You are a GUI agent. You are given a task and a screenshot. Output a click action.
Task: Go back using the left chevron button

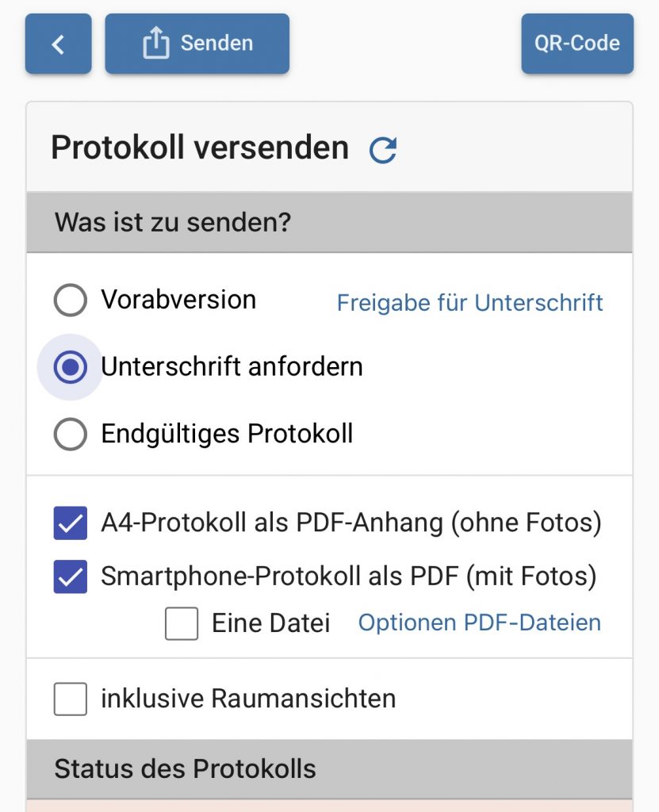(58, 44)
